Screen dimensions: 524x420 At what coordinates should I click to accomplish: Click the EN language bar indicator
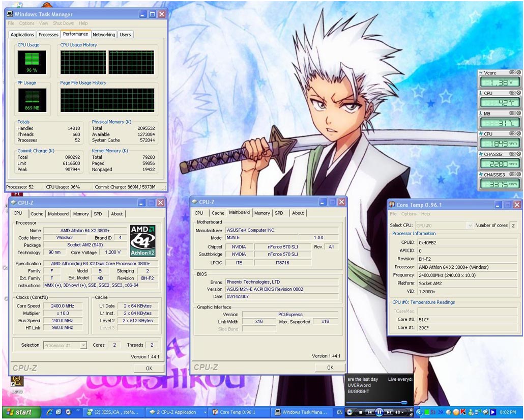339,412
